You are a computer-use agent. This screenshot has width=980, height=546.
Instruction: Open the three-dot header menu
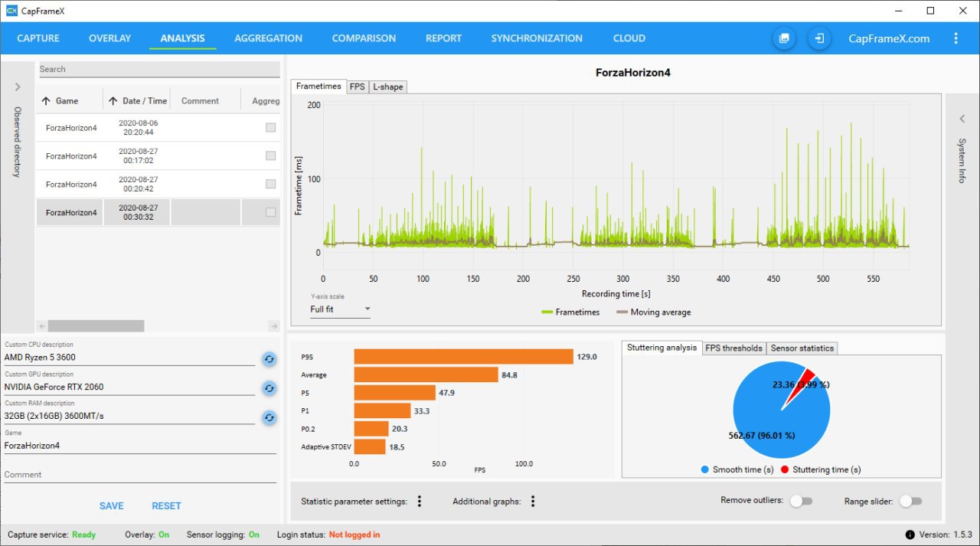pyautogui.click(x=955, y=38)
